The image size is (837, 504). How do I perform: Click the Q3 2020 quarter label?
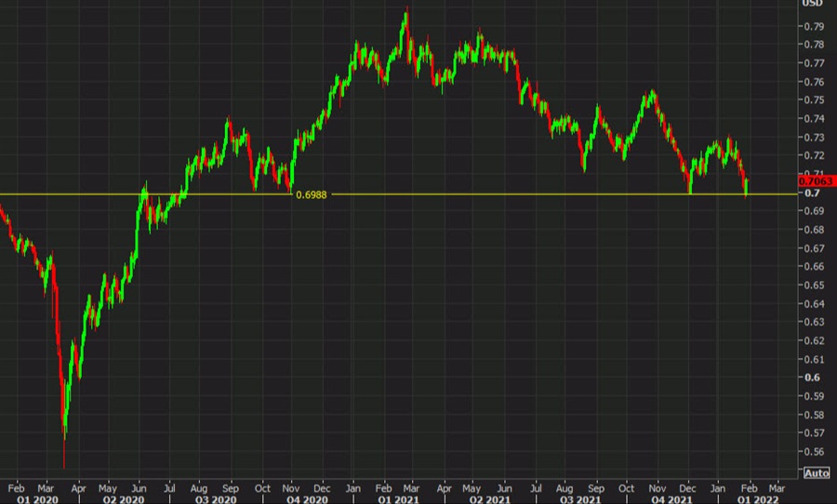coord(216,499)
